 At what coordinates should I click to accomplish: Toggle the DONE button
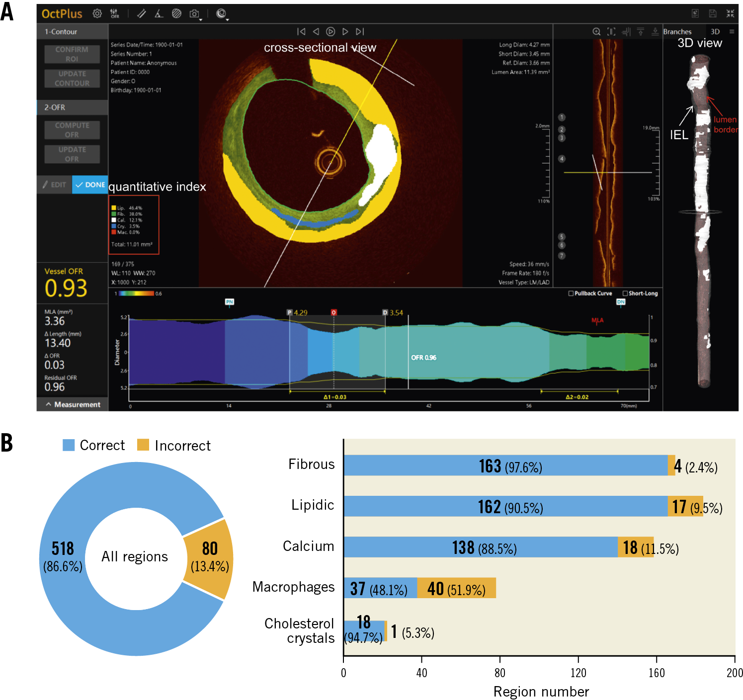90,185
